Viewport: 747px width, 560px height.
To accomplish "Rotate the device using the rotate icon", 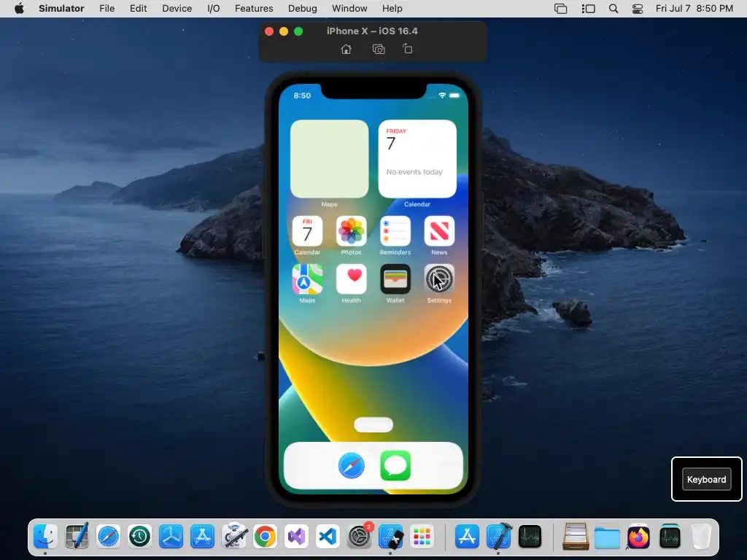I will [x=407, y=49].
